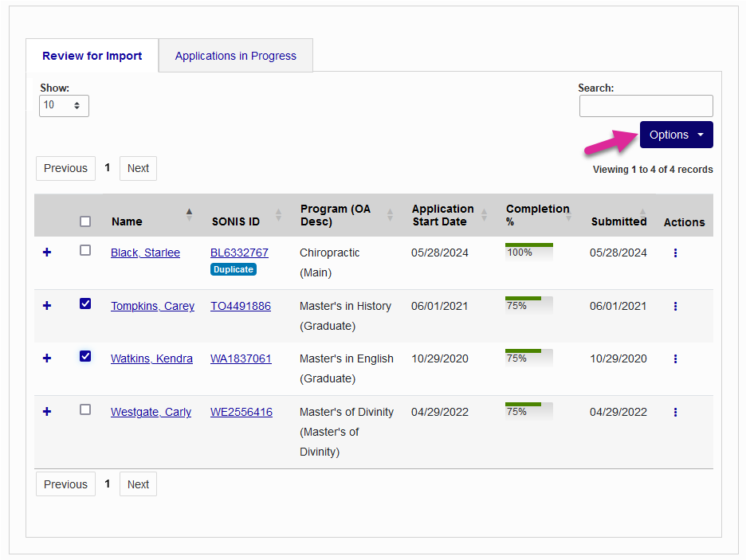746x560 pixels.
Task: Tick the select-all checkbox in header
Action: click(85, 221)
